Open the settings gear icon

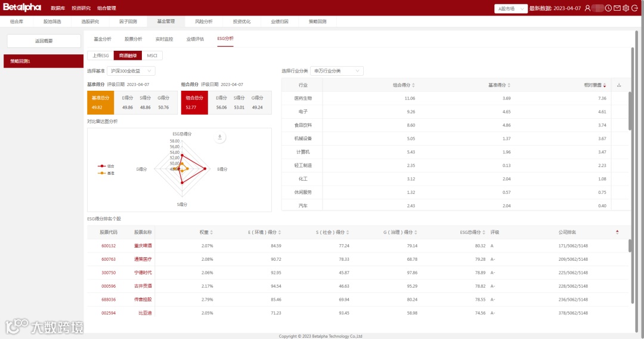pos(626,8)
